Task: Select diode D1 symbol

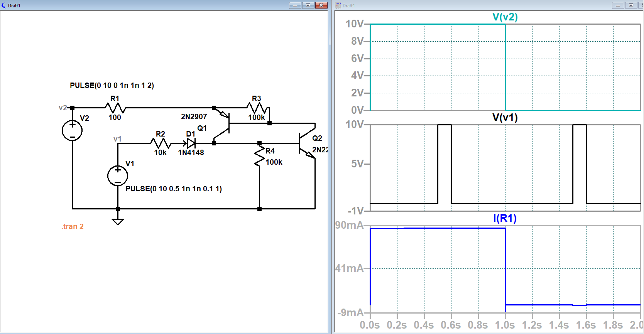Action: click(x=191, y=143)
